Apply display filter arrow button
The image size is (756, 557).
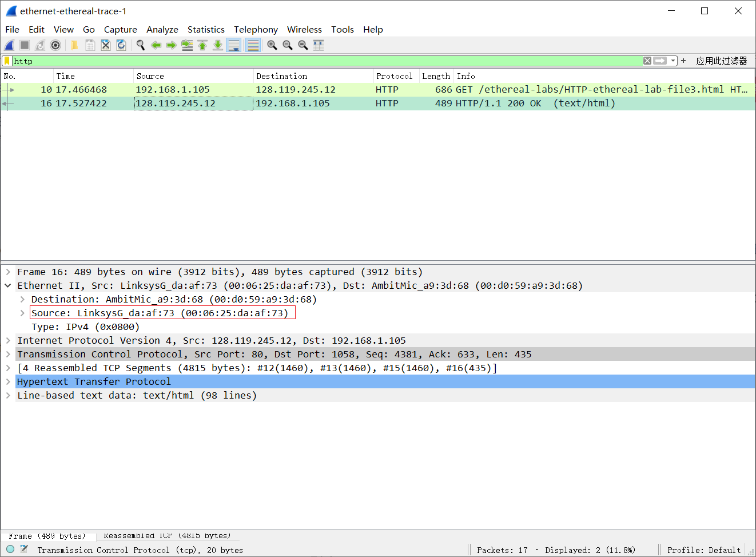[x=660, y=61]
